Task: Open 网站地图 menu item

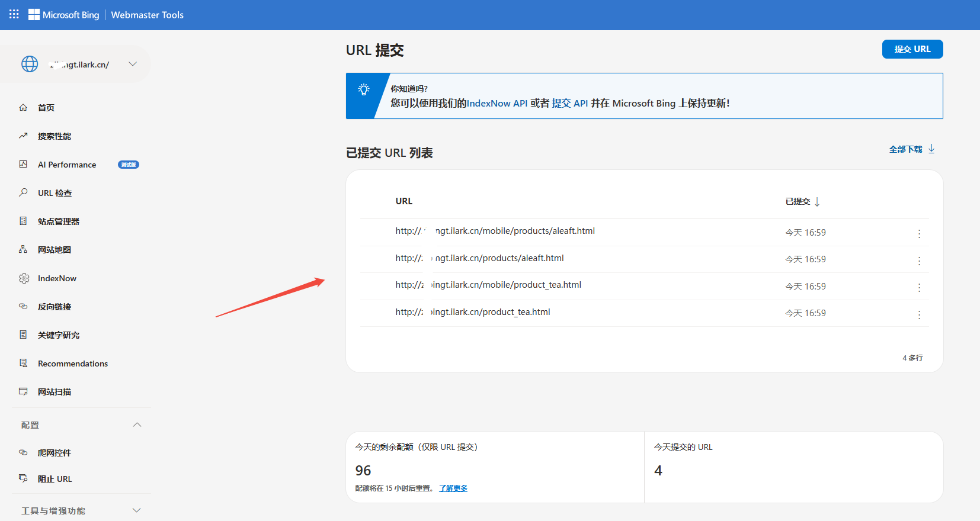Action: tap(55, 250)
